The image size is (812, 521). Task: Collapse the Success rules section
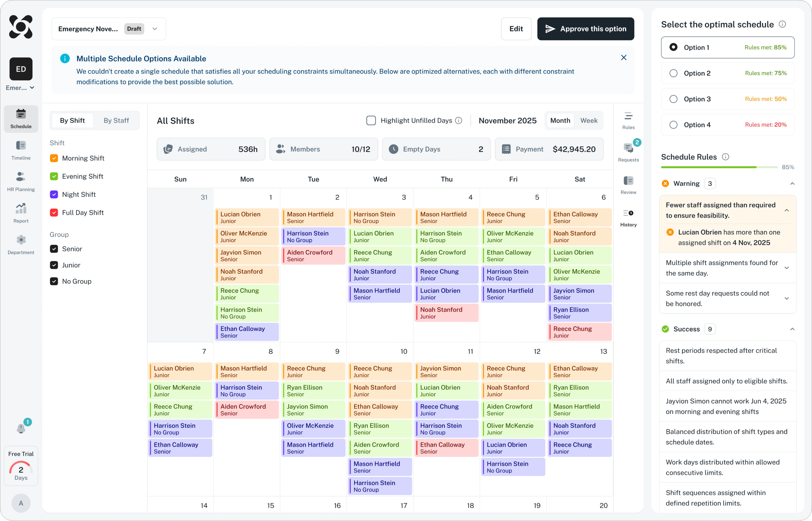click(x=792, y=329)
